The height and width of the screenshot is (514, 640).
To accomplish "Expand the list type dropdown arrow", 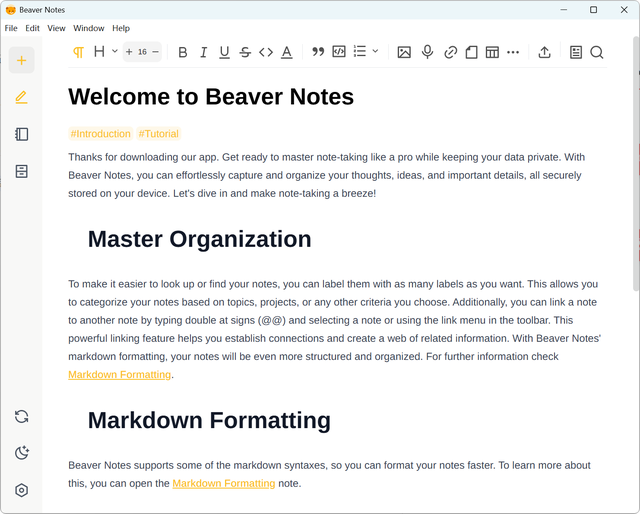I will (x=376, y=51).
